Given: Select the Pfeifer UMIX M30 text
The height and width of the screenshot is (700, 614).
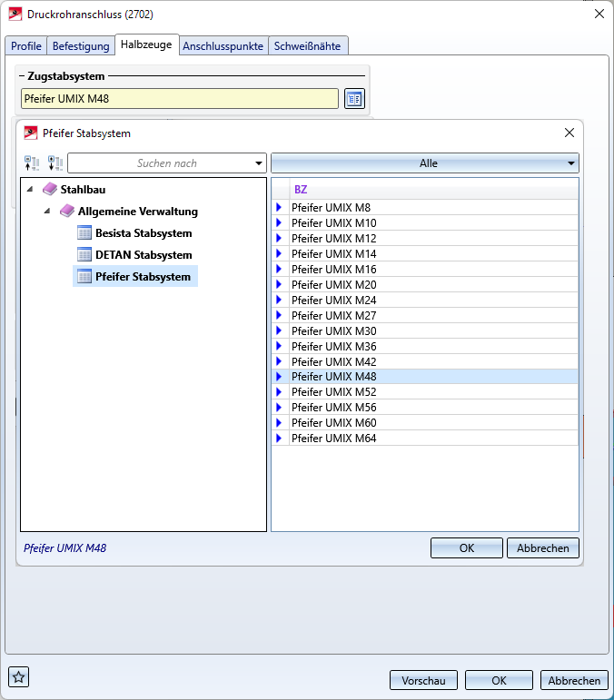Looking at the screenshot, I should click(x=334, y=330).
